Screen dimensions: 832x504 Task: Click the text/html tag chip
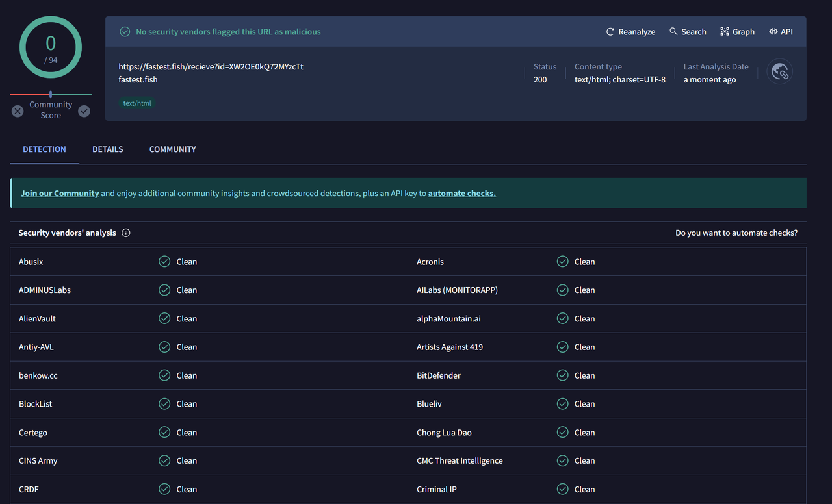click(x=136, y=103)
